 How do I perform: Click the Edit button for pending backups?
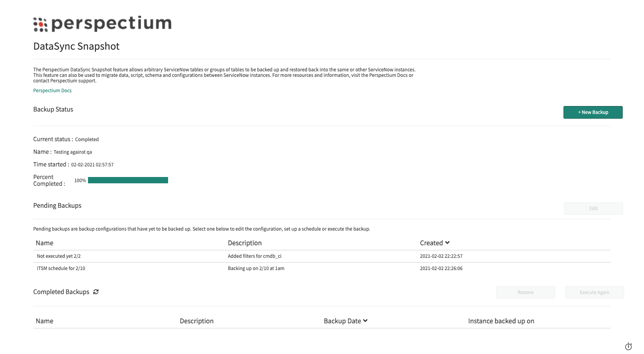click(593, 209)
